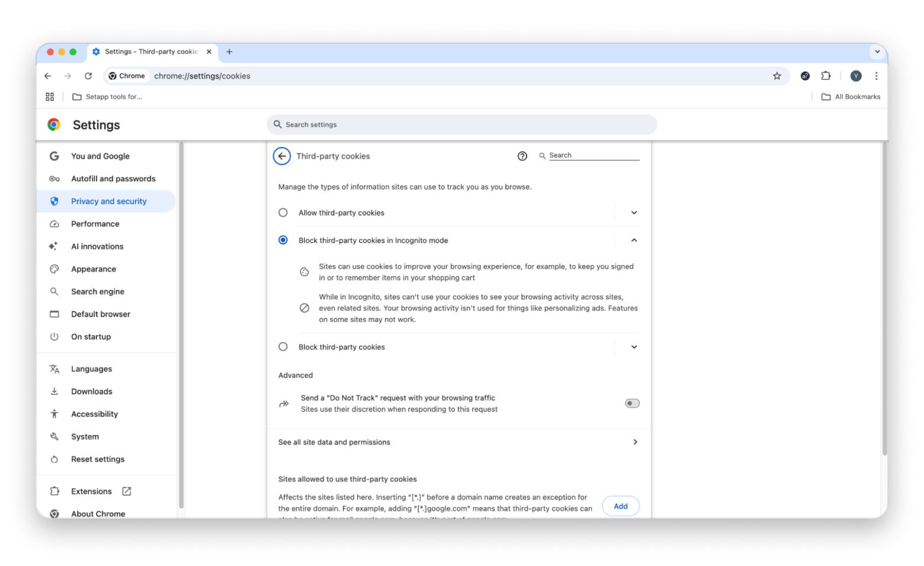The height and width of the screenshot is (566, 924).
Task: Reload the page with the refresh icon
Action: pos(88,76)
